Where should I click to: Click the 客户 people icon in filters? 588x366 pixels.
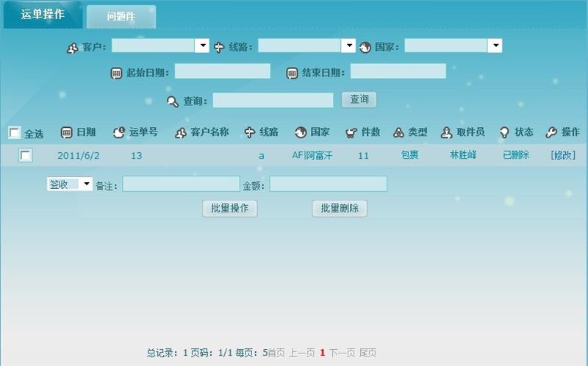click(x=72, y=48)
